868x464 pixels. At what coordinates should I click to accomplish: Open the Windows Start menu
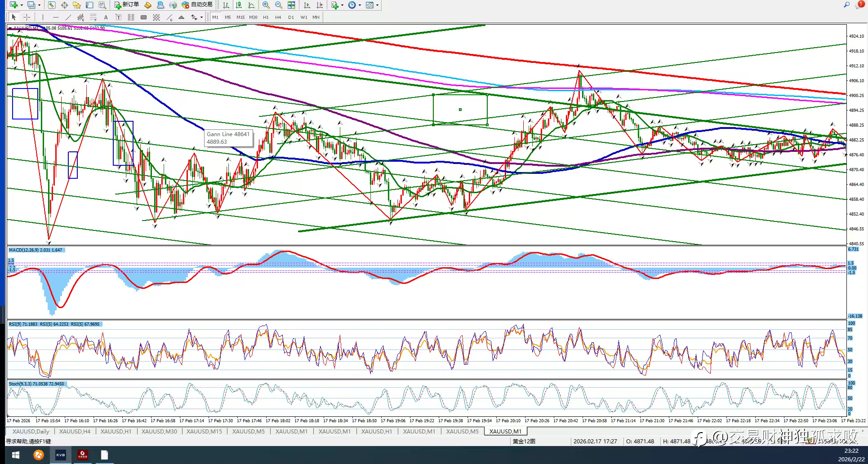click(15, 455)
